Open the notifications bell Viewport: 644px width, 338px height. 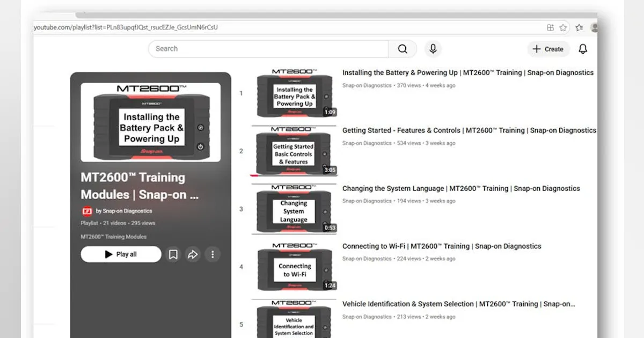pos(583,49)
